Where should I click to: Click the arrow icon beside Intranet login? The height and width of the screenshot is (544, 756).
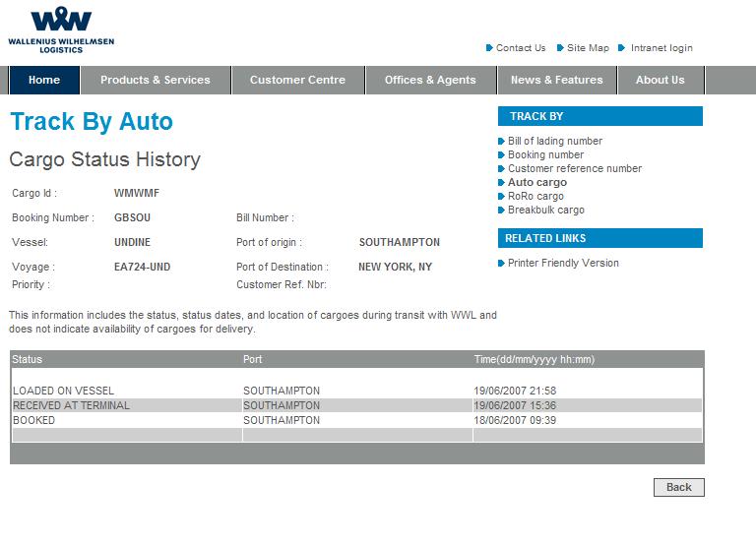coord(622,47)
